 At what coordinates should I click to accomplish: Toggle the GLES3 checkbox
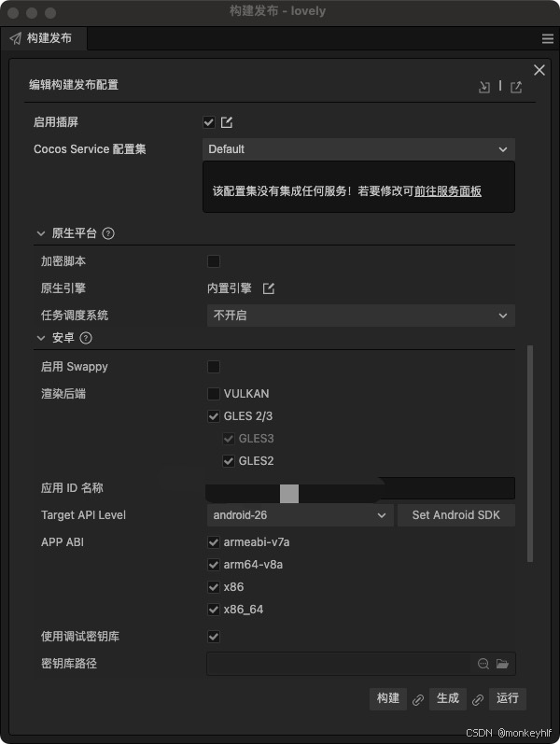click(x=229, y=439)
